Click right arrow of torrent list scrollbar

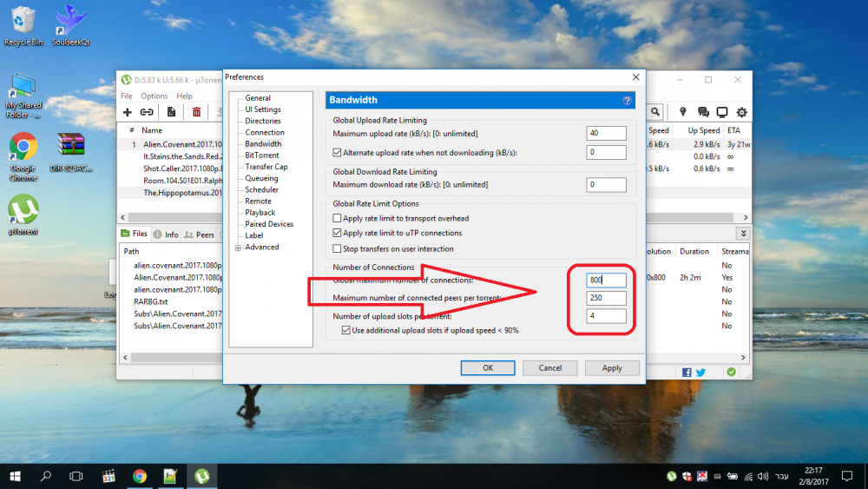(x=745, y=218)
